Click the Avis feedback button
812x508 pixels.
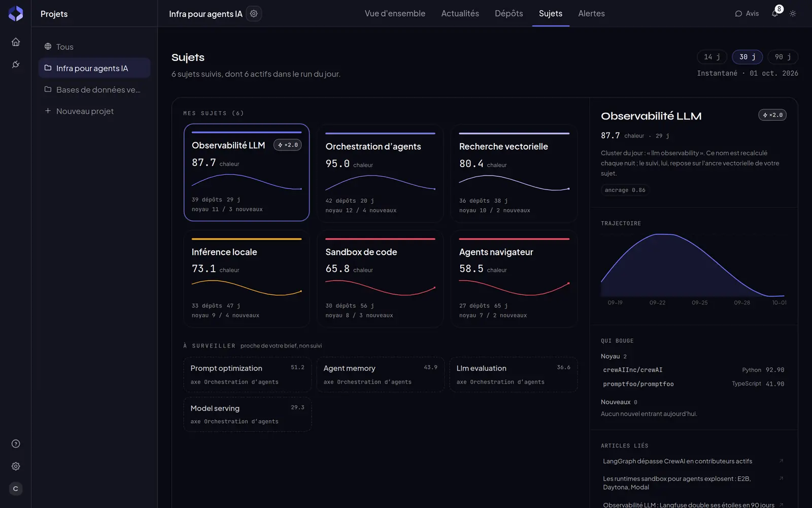point(747,14)
